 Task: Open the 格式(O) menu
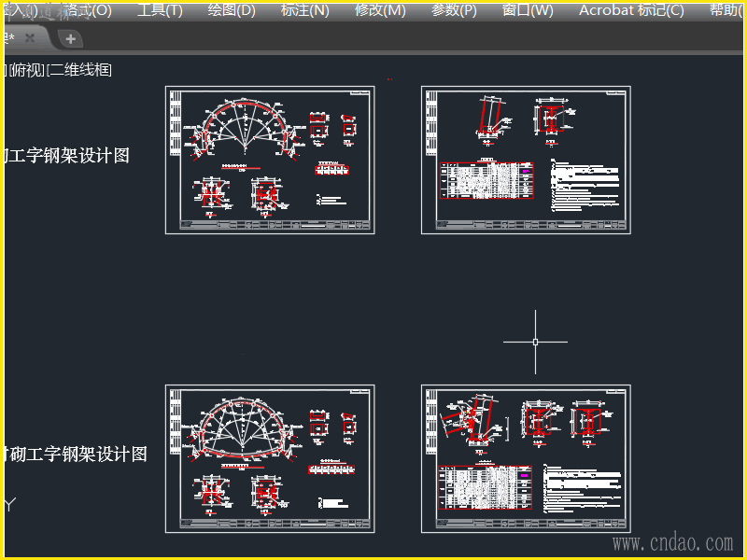click(x=90, y=10)
